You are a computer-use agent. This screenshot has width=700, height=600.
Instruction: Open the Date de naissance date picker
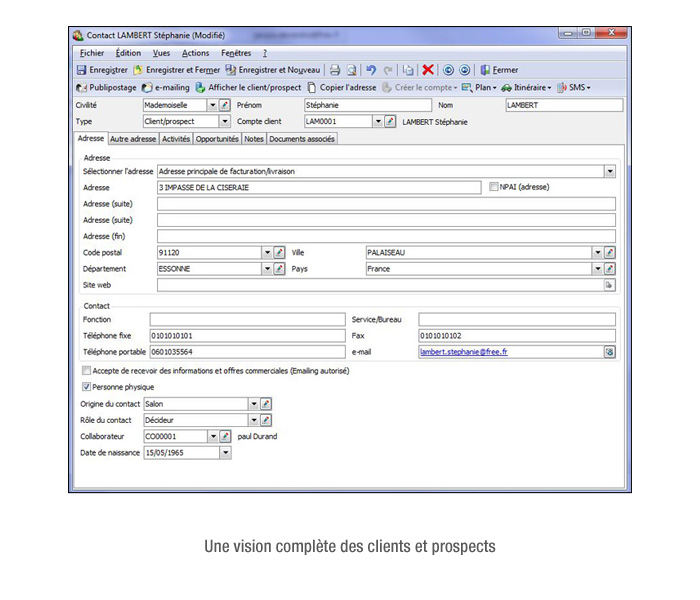click(x=225, y=452)
